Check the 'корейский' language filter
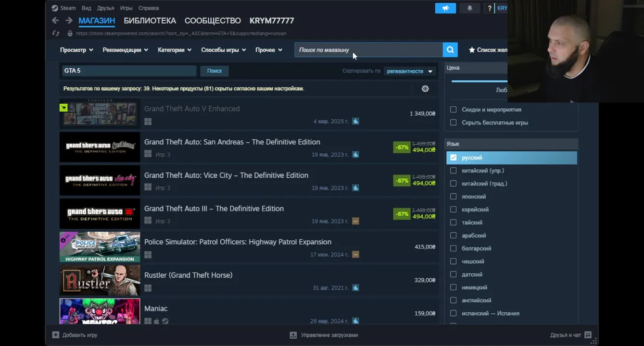The width and height of the screenshot is (644, 346). pyautogui.click(x=453, y=210)
